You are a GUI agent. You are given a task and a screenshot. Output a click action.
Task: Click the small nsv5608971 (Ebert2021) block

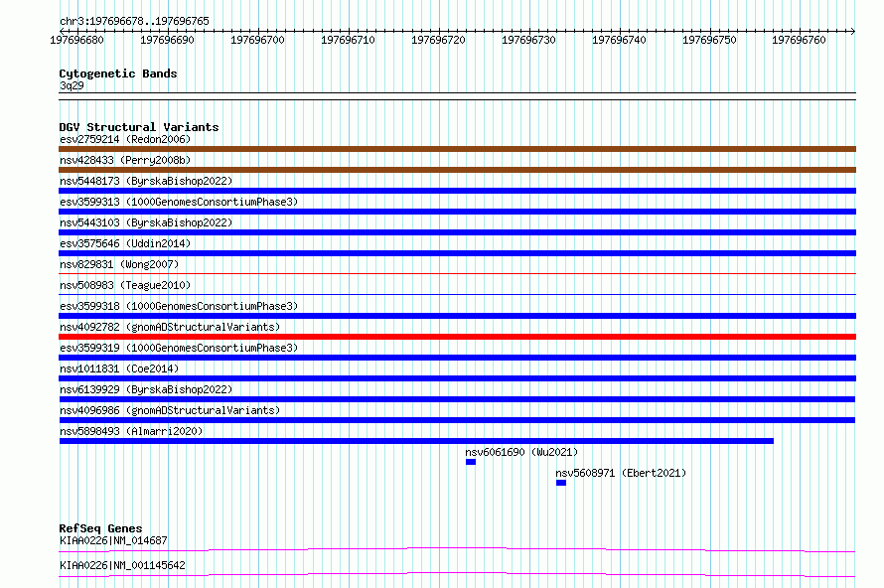[561, 483]
